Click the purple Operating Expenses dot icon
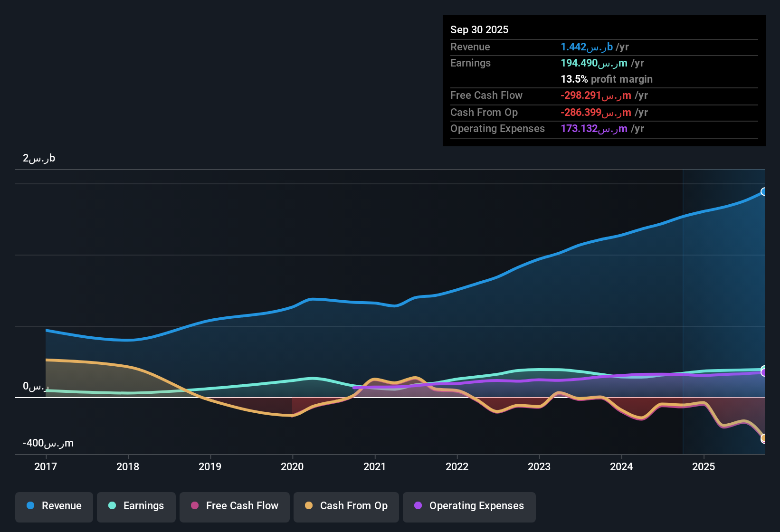The image size is (780, 532). point(418,506)
